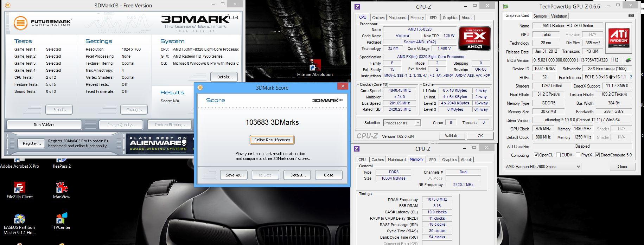Click Details in the 3DMark Score dialog
644x245 pixels.
coord(298,175)
